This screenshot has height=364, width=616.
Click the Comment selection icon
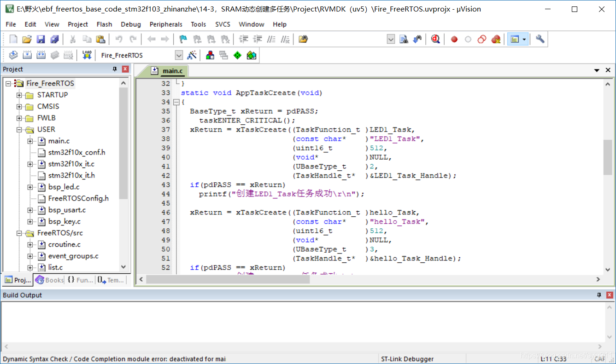pyautogui.click(x=272, y=40)
